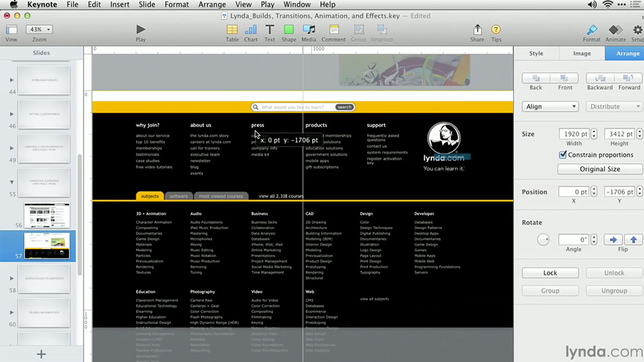Screen dimensions: 644x362
Task: Expand slide 60 group triangle
Action: [12, 312]
